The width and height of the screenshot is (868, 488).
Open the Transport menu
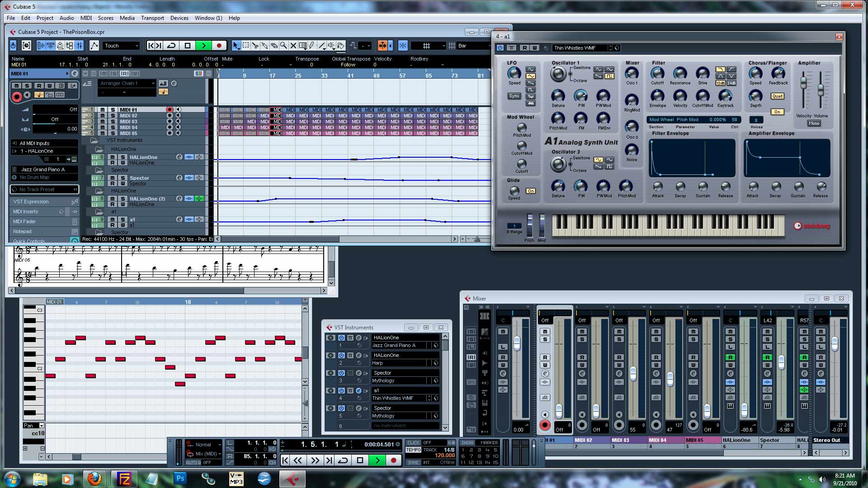pyautogui.click(x=152, y=18)
